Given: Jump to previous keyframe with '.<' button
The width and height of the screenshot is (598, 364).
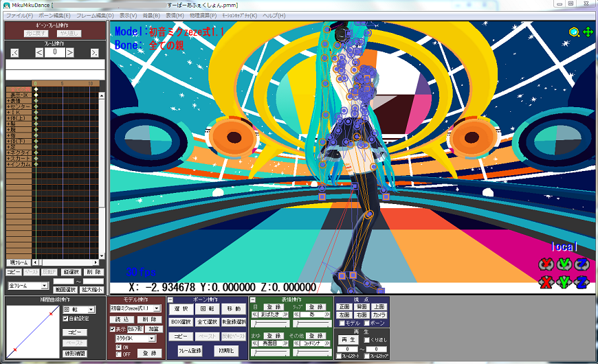Looking at the screenshot, I should click(x=14, y=53).
